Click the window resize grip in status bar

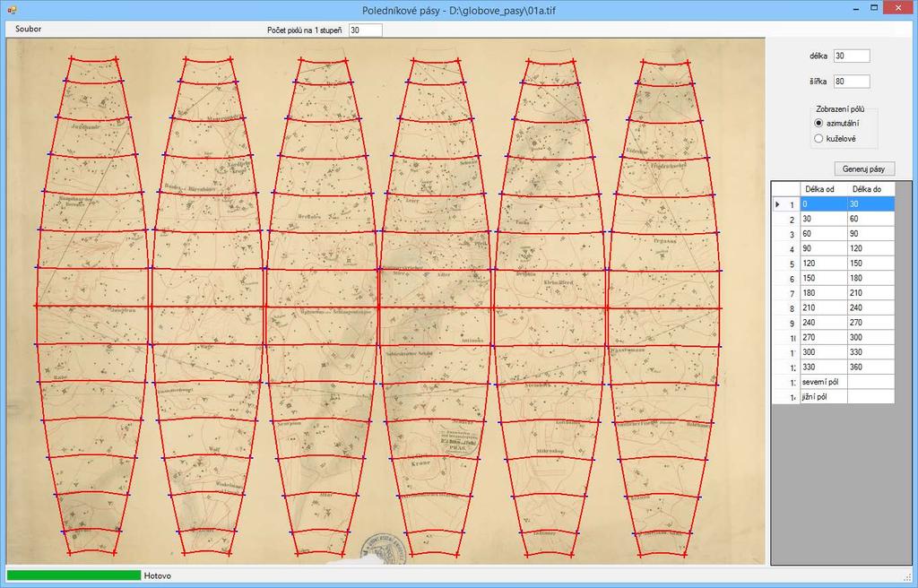click(907, 577)
